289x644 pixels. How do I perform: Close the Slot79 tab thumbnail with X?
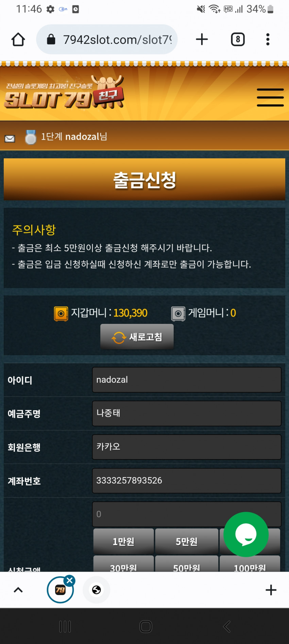click(x=70, y=580)
